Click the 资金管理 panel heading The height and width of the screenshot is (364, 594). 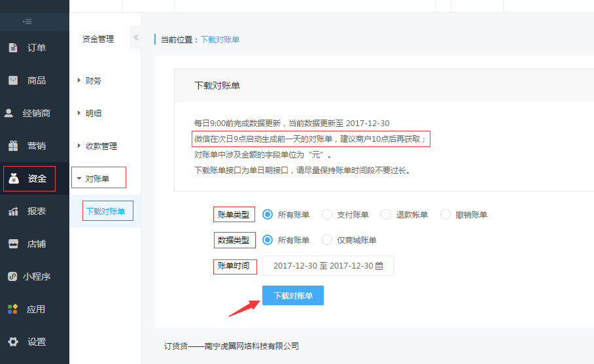98,39
